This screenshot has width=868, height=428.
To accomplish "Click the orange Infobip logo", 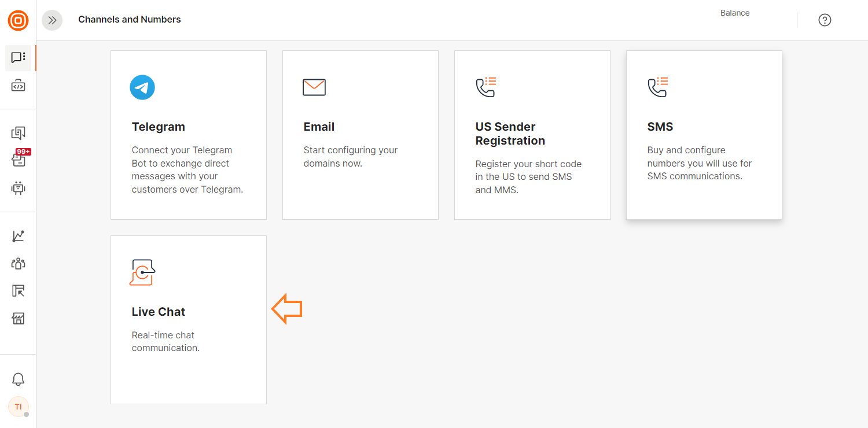I will tap(18, 21).
